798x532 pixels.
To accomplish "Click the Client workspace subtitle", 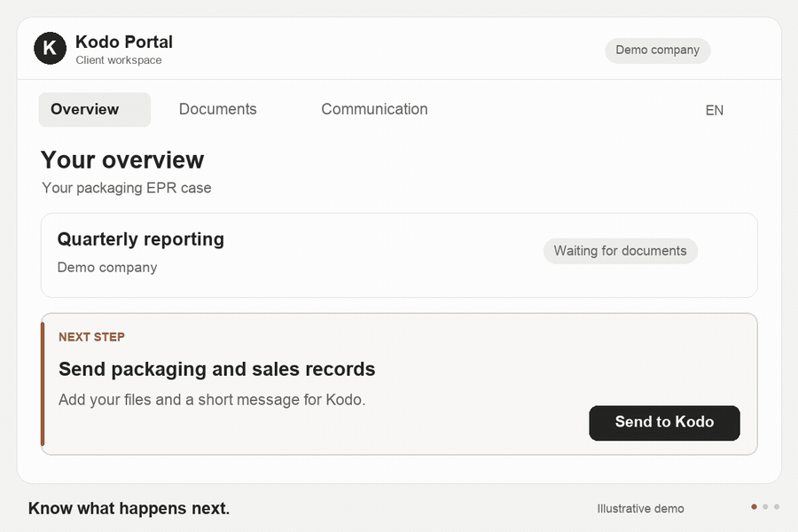I will click(x=119, y=60).
